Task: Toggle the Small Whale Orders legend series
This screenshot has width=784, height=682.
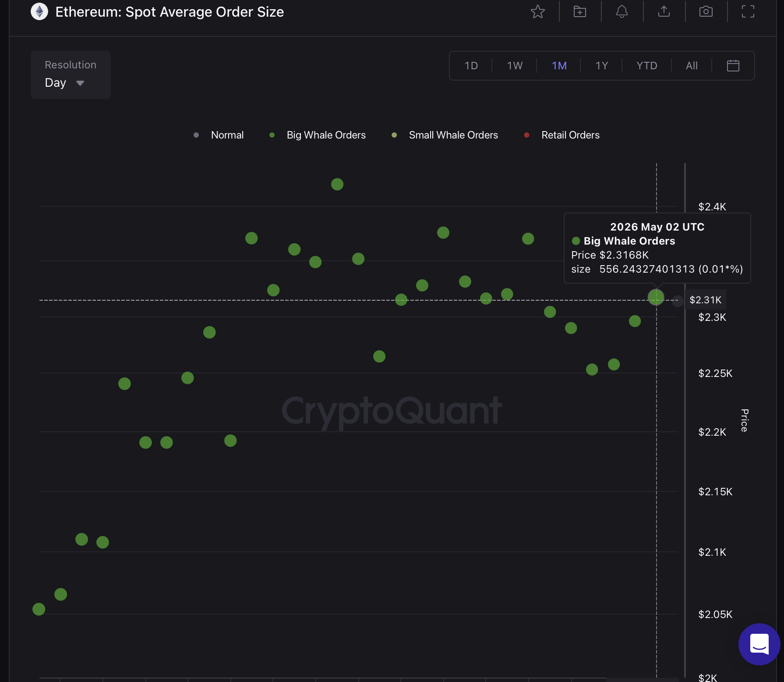Action: point(445,135)
